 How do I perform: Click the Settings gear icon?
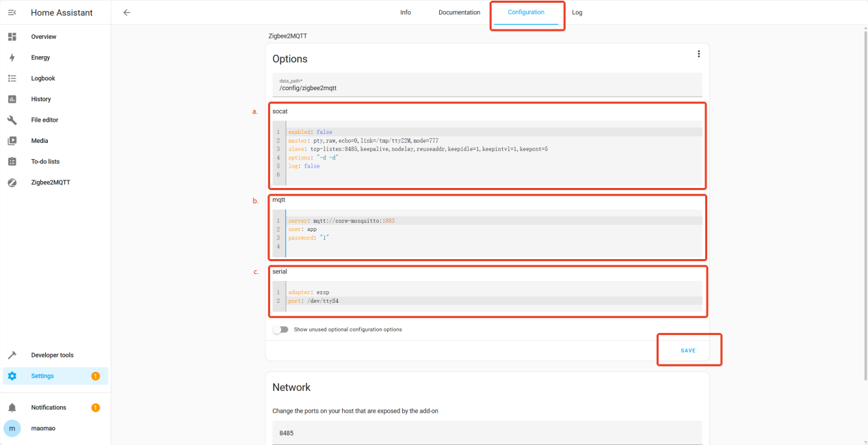[x=12, y=376]
